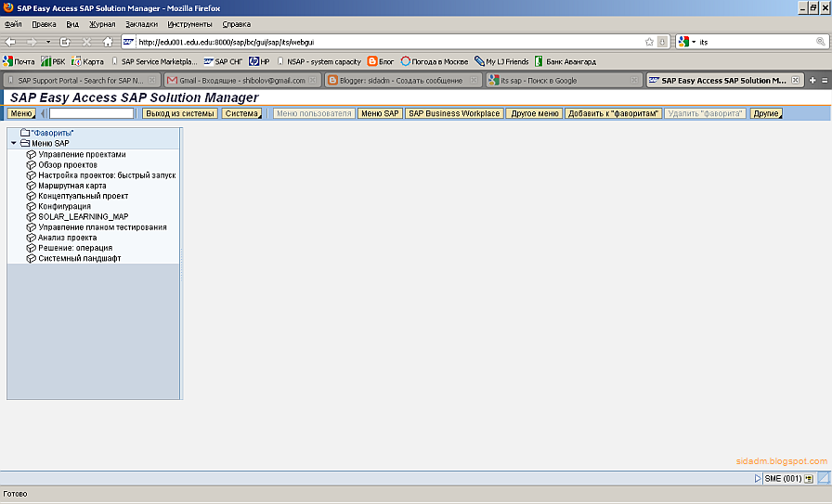Viewport: 832px width, 504px height.
Task: Open the Другие dropdown button
Action: tap(766, 113)
